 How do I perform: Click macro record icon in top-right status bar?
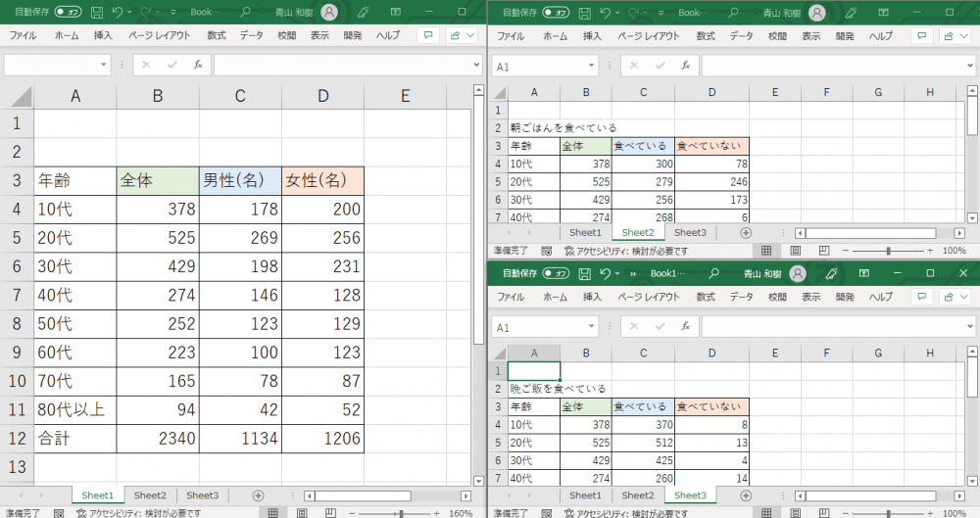(547, 251)
